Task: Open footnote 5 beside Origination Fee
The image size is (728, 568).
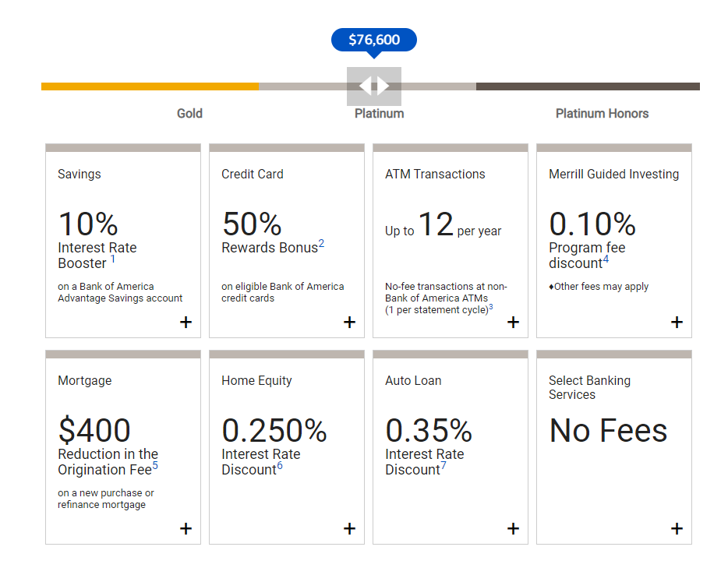Action: [155, 465]
